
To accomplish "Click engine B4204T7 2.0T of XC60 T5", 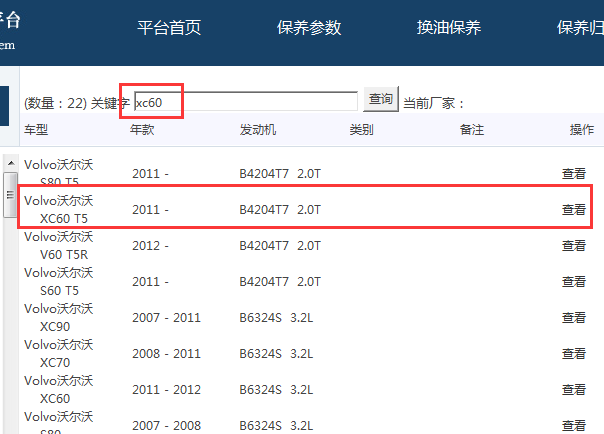I will pyautogui.click(x=280, y=209).
